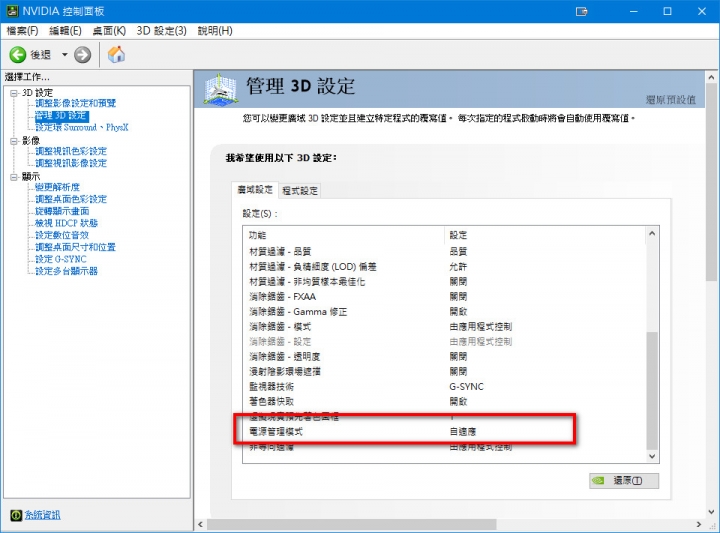Click the 功能 column header
The height and width of the screenshot is (533, 720).
[x=344, y=235]
